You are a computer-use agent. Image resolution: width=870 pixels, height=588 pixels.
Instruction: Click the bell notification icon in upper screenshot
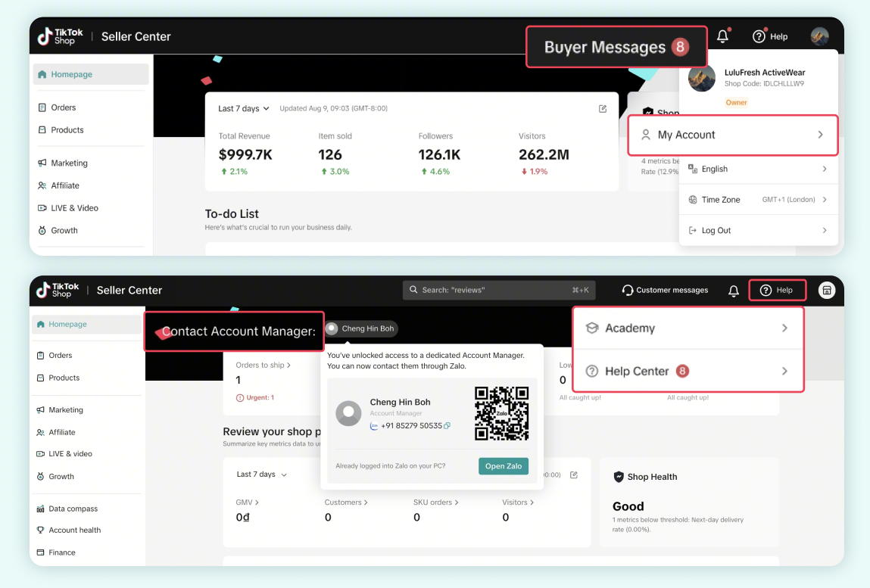point(722,36)
